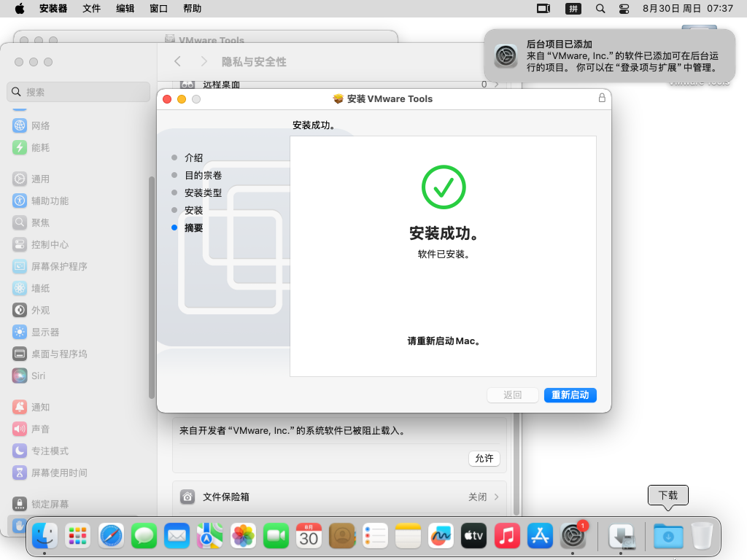Open Contacts from the Dock
This screenshot has height=560, width=747.
coord(342,536)
